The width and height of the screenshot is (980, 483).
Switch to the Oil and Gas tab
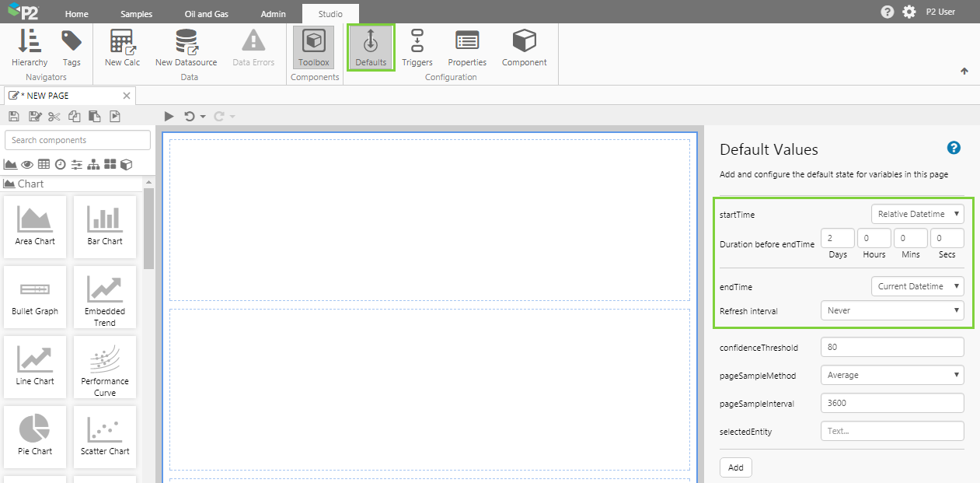coord(206,14)
